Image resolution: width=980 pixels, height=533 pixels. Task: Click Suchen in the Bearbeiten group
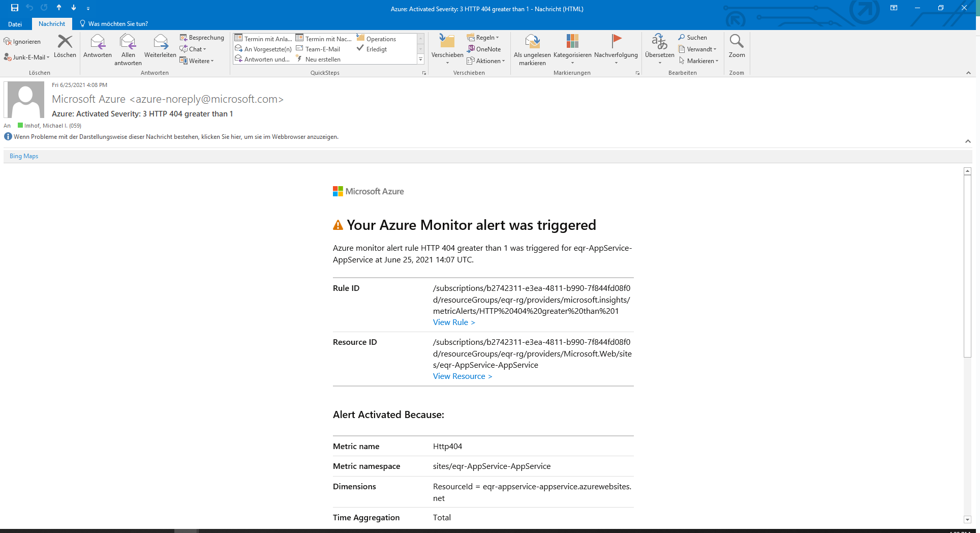point(692,38)
